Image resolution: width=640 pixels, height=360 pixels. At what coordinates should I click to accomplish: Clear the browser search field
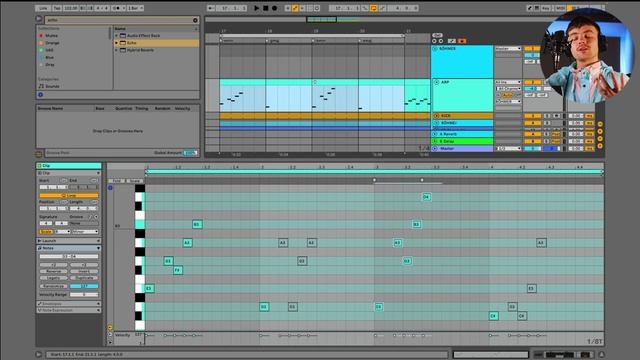[x=195, y=20]
